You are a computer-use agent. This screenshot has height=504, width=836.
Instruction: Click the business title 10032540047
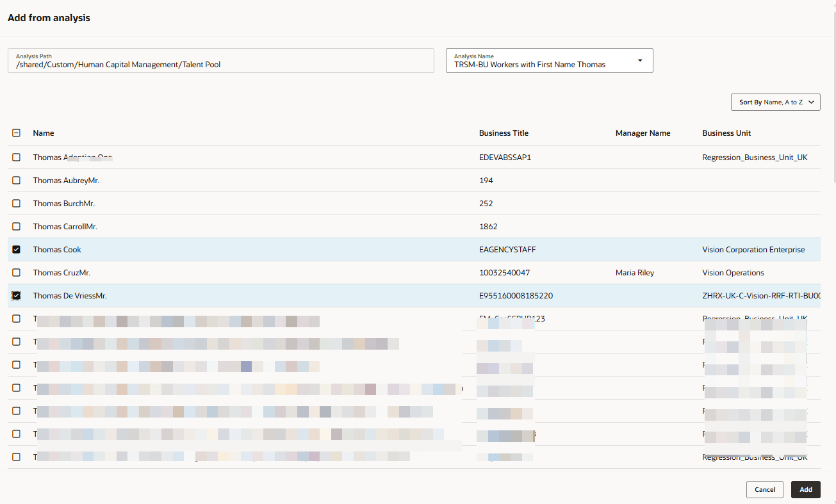click(504, 273)
